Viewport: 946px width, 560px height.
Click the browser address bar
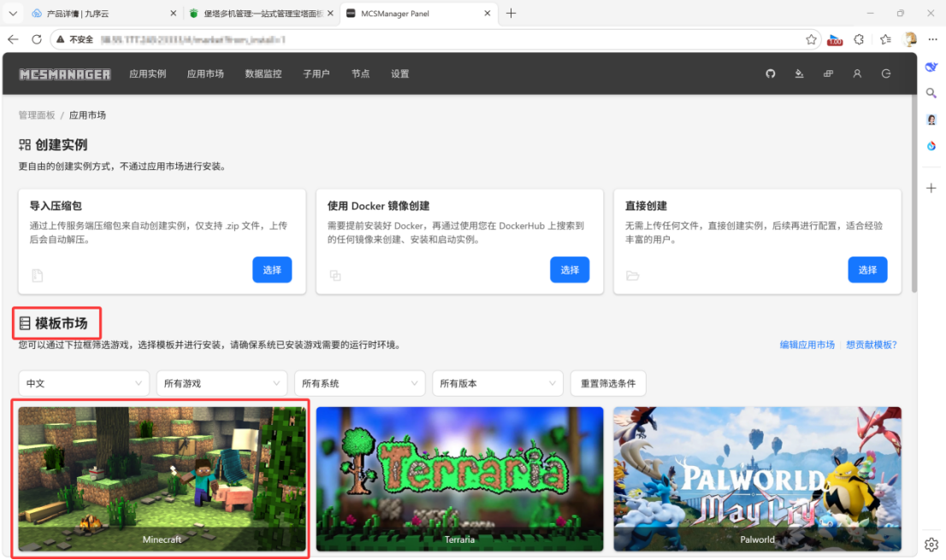[x=435, y=39]
